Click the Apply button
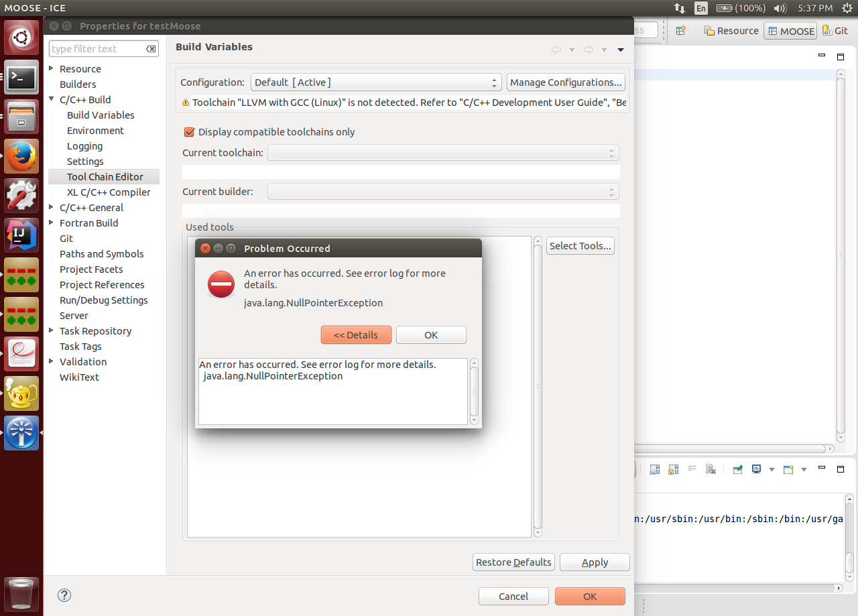The image size is (858, 616). (x=595, y=562)
